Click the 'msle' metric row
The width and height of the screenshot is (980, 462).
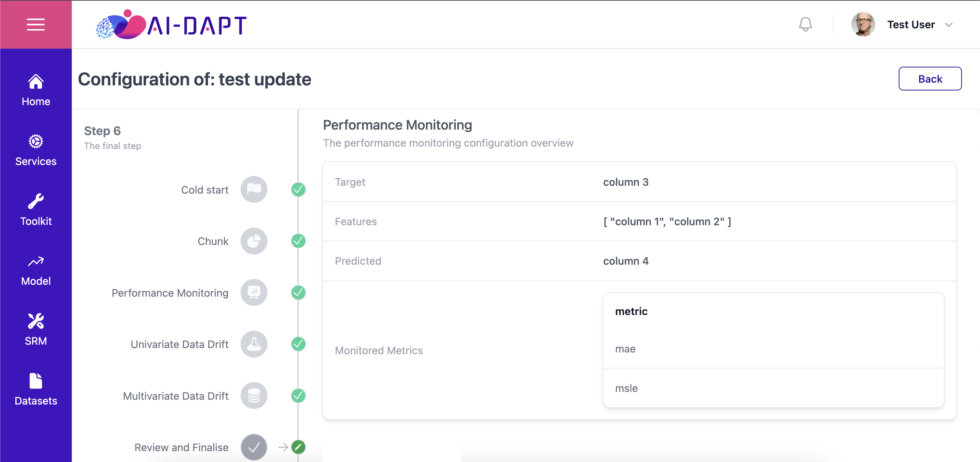[773, 388]
